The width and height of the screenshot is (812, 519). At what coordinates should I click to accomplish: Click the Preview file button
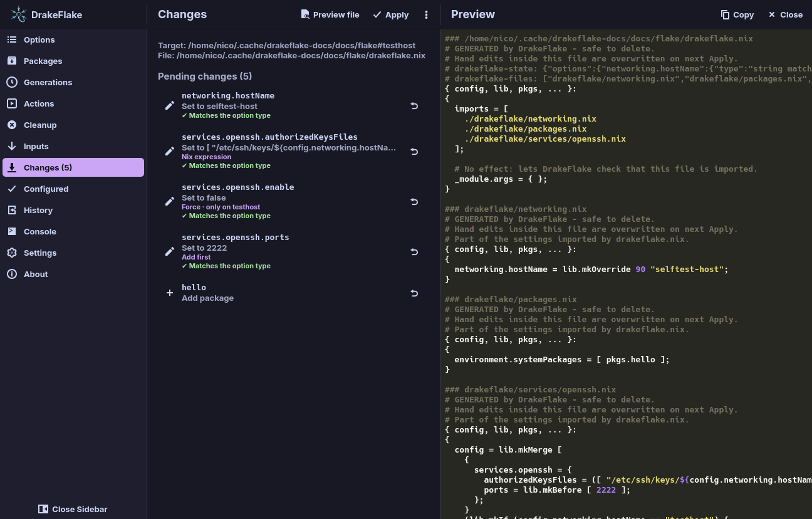(330, 14)
